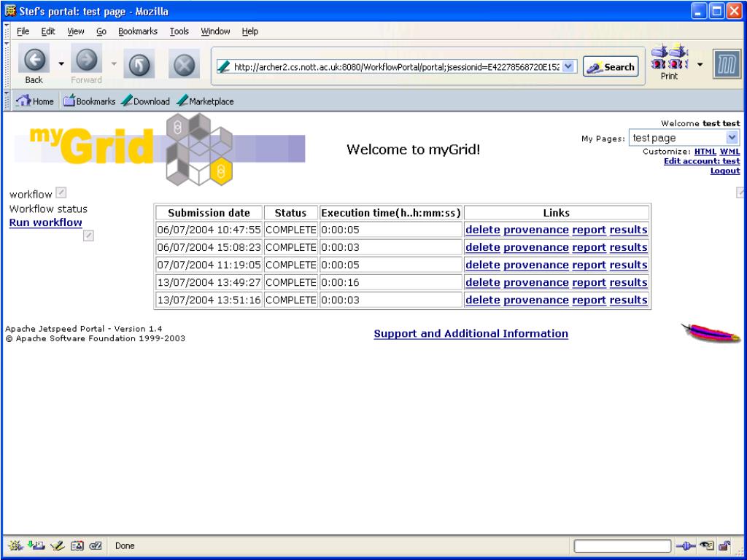Click the Workflow status text
Viewport: 747px width, 560px height.
(48, 209)
